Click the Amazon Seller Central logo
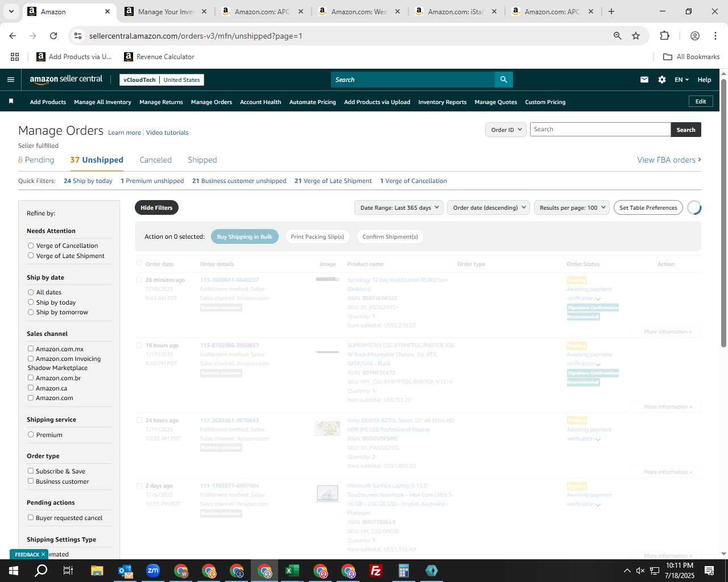 coord(66,80)
